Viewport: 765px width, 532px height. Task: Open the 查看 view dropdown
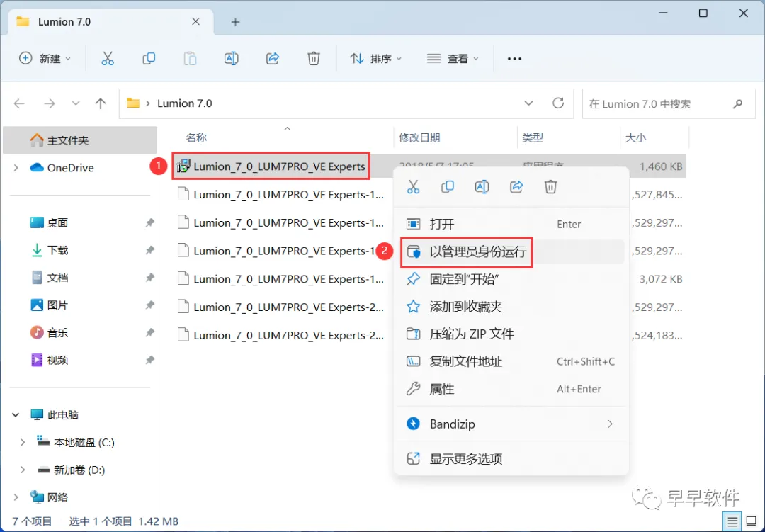(x=453, y=59)
